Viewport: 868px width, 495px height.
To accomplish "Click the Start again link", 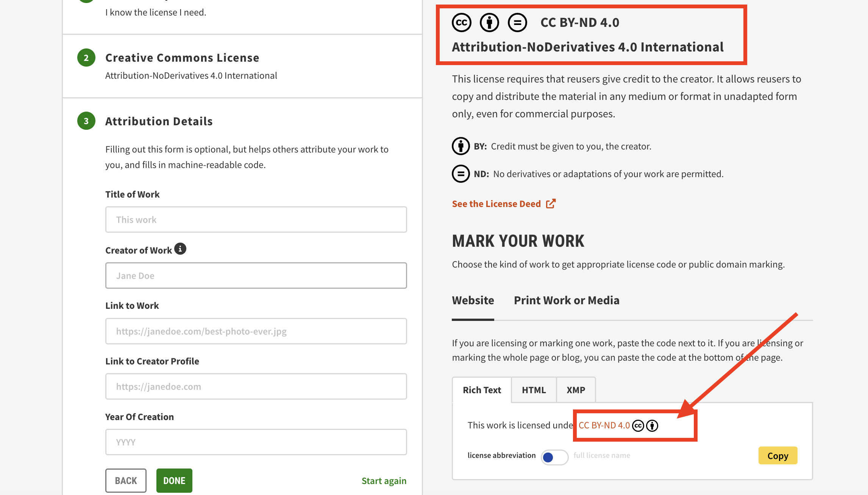I will (384, 480).
